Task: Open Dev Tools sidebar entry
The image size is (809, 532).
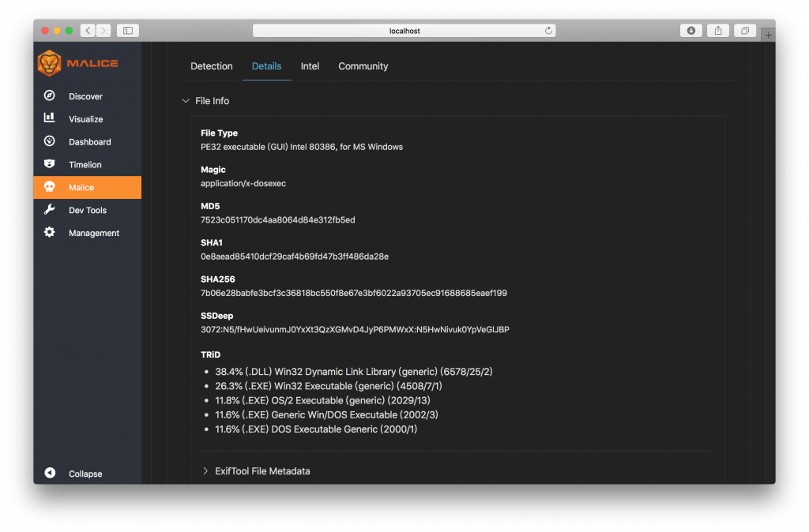Action: point(88,210)
